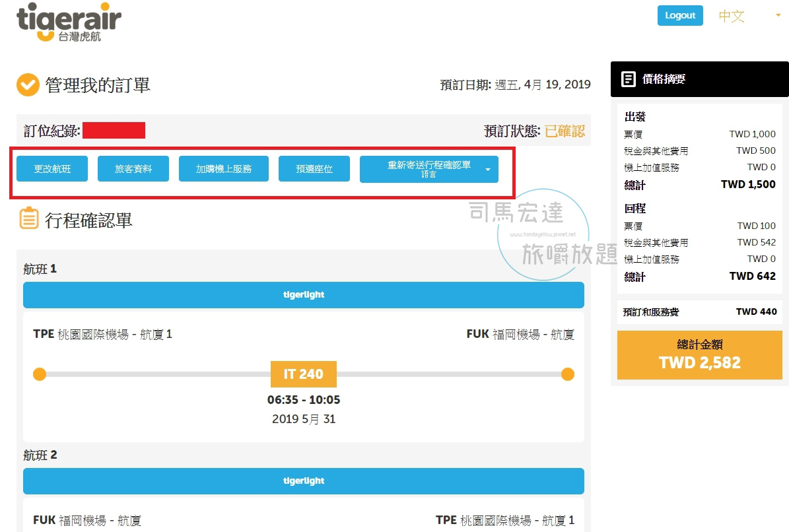
Task: Select the 預選座位 button
Action: tap(314, 168)
